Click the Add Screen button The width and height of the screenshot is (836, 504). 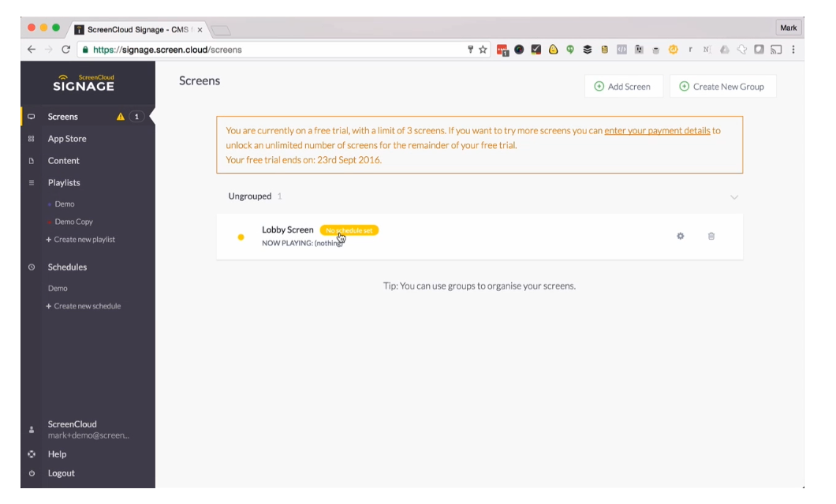[x=622, y=87]
